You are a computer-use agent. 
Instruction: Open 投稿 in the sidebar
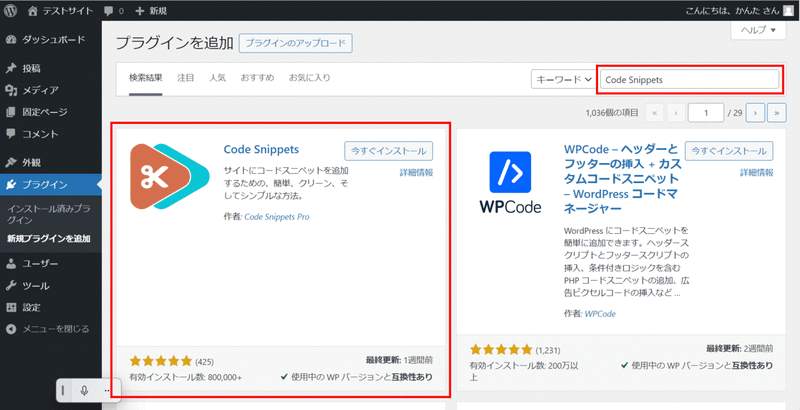click(x=51, y=68)
